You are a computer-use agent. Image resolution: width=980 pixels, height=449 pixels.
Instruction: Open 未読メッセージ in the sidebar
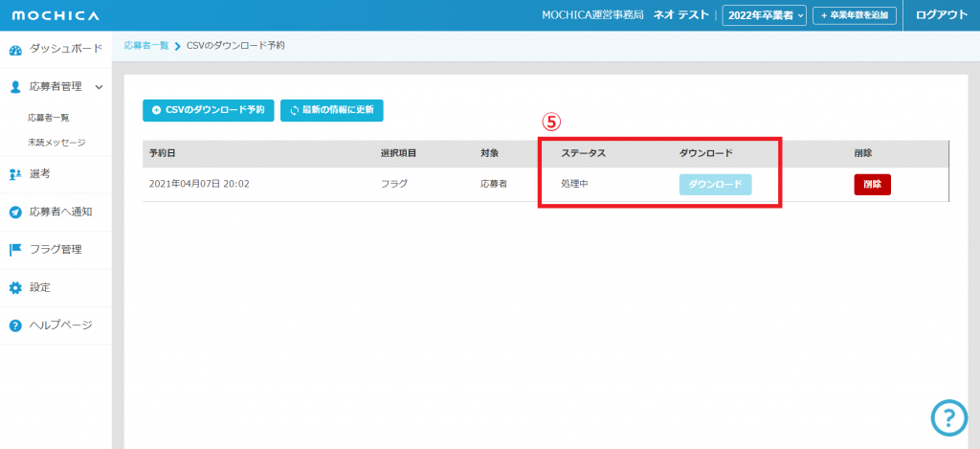56,143
